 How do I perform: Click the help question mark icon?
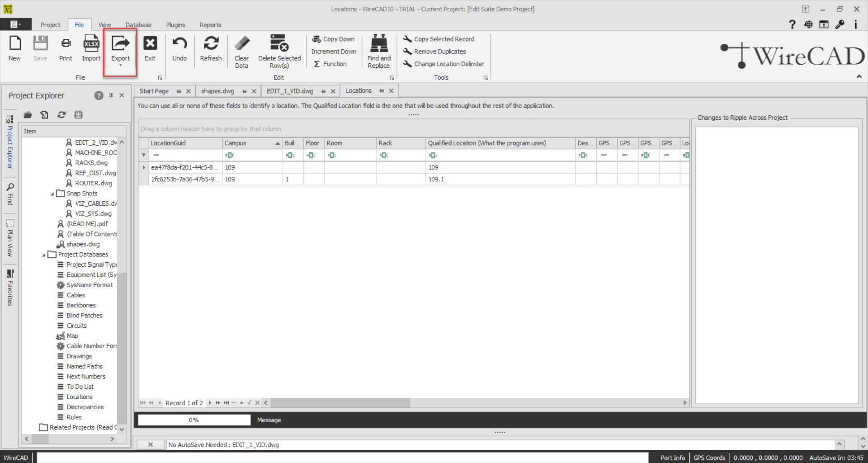point(792,24)
